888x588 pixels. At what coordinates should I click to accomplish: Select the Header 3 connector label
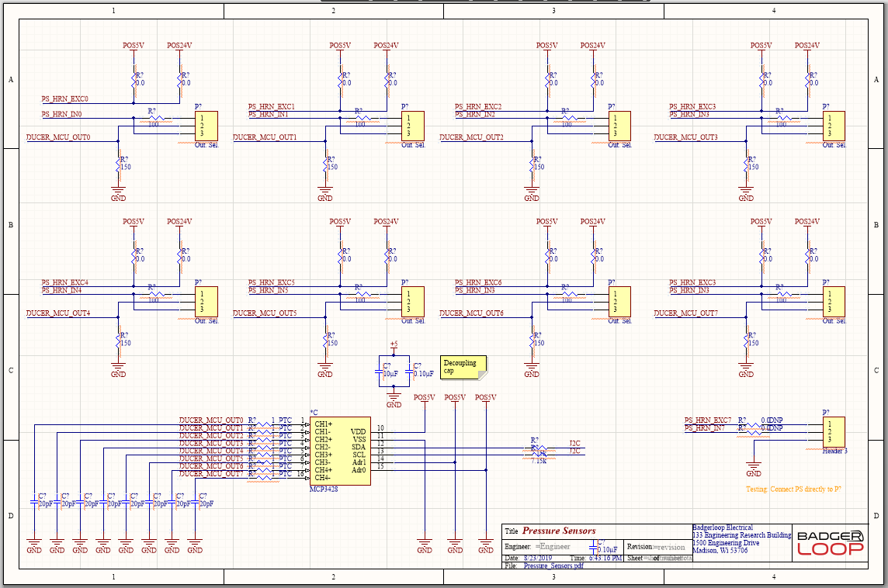(834, 451)
